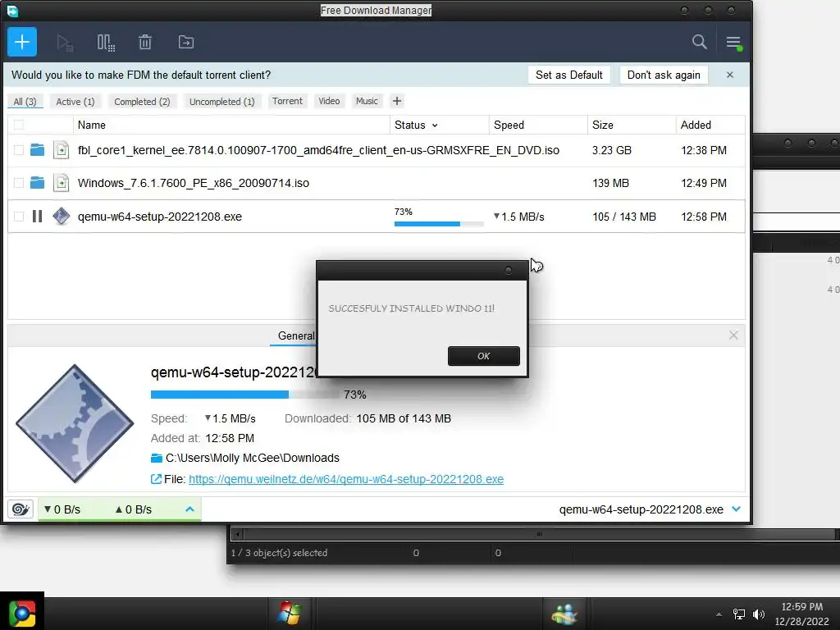Click file icon of fbl_core1_kernel iso
The width and height of the screenshot is (840, 630).
pos(61,150)
